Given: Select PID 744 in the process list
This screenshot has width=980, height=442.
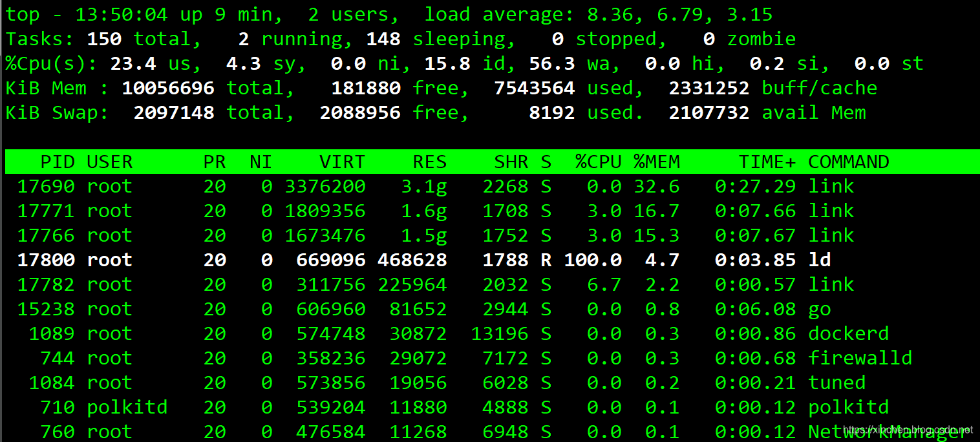Looking at the screenshot, I should [x=58, y=358].
